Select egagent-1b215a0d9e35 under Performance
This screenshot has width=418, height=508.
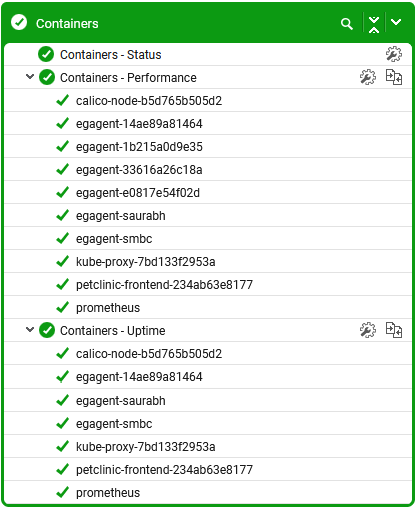139,147
